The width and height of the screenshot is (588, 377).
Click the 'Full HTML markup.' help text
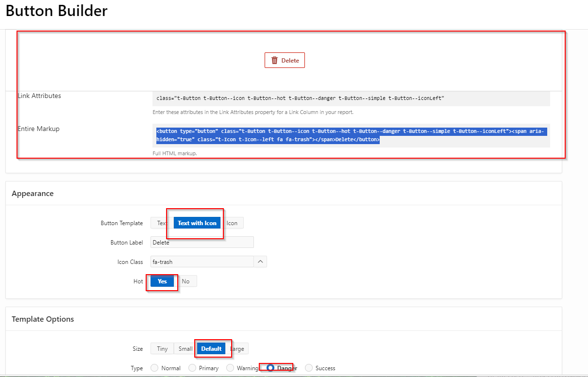tap(175, 153)
